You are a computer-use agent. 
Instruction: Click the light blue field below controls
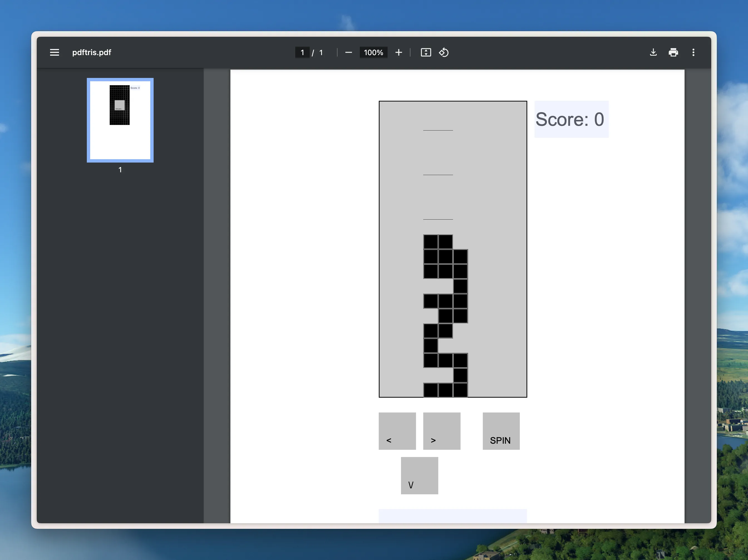(x=452, y=516)
